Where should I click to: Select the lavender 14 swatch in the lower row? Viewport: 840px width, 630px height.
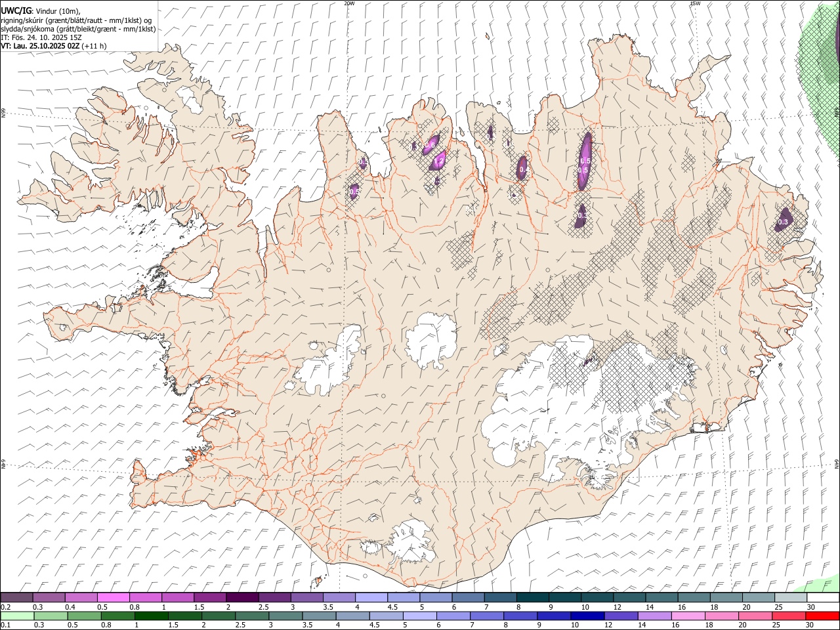[x=654, y=616]
